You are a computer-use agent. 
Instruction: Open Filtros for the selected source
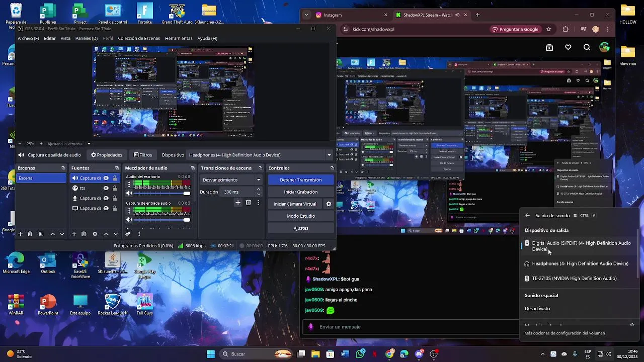pyautogui.click(x=142, y=155)
